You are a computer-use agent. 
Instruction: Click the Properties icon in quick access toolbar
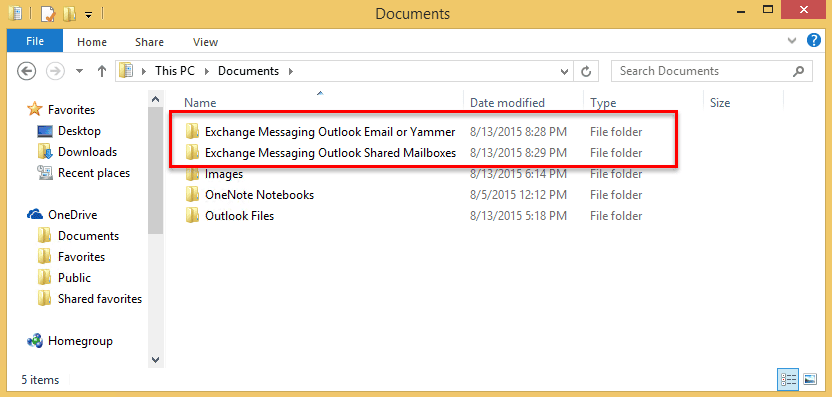coord(48,13)
